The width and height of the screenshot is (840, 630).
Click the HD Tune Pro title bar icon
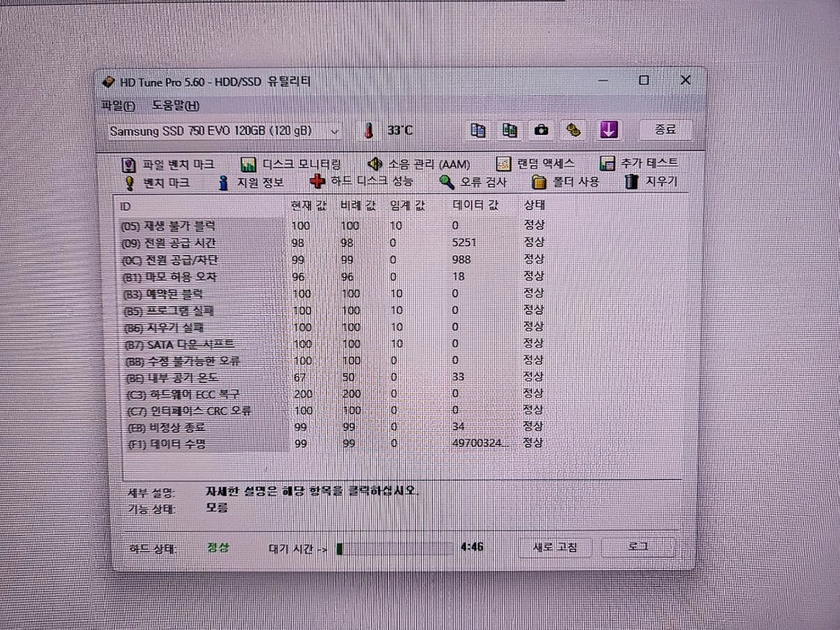[108, 82]
